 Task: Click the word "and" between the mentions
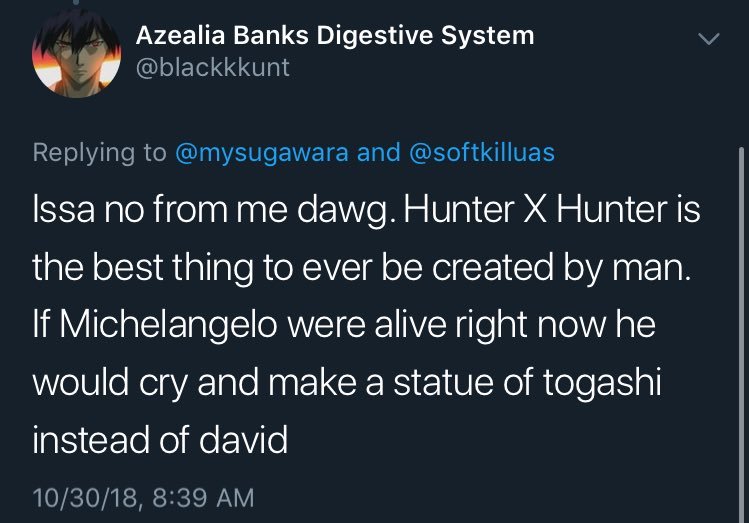378,153
